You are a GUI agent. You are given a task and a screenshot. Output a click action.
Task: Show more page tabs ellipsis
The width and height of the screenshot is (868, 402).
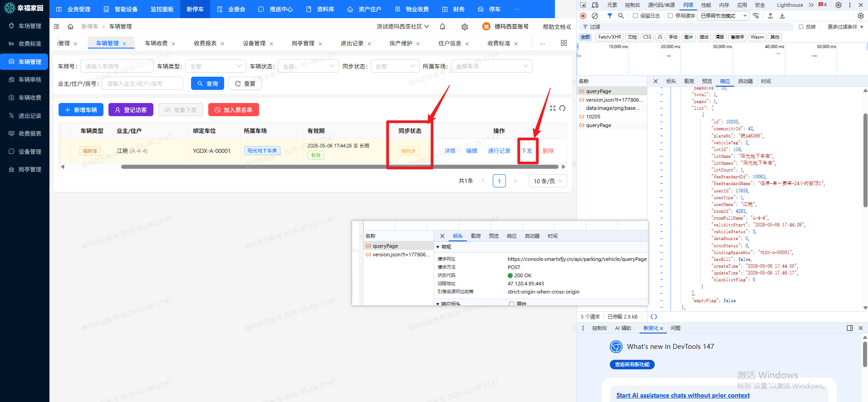coord(542,44)
